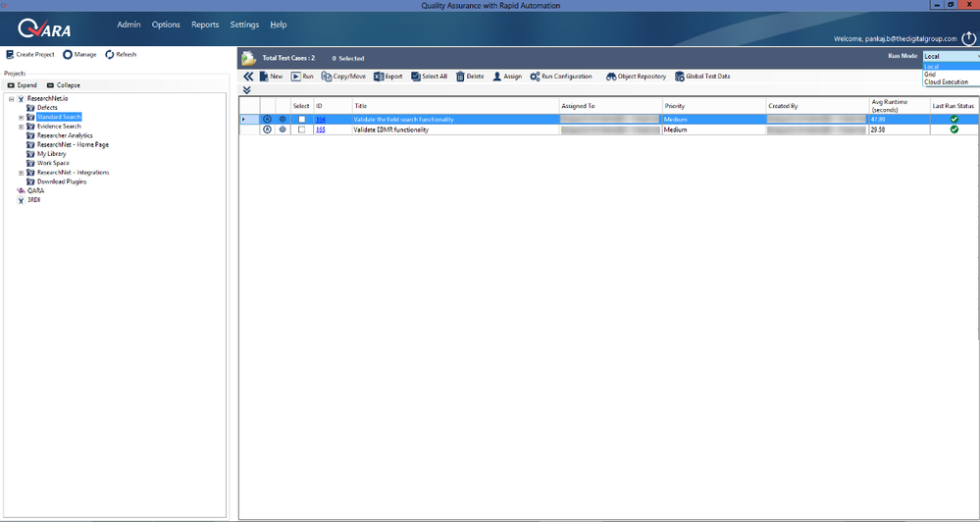Click the test cases folder icon

(x=249, y=58)
